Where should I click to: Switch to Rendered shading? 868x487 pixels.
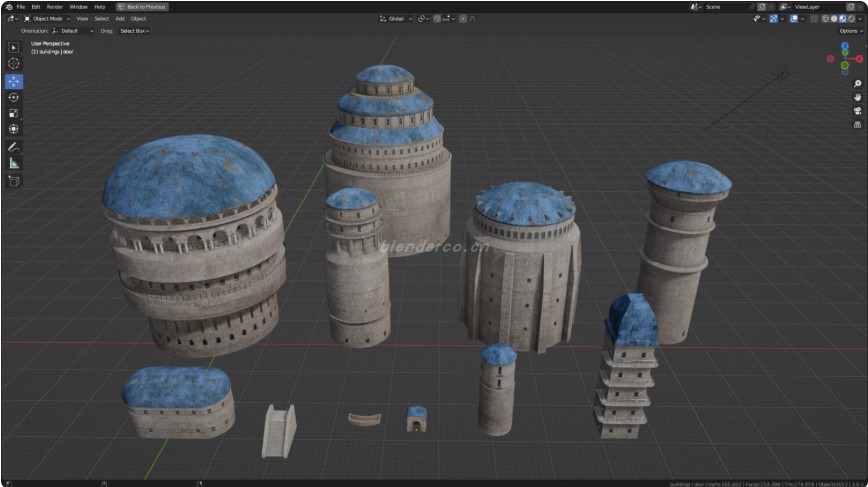click(x=851, y=19)
